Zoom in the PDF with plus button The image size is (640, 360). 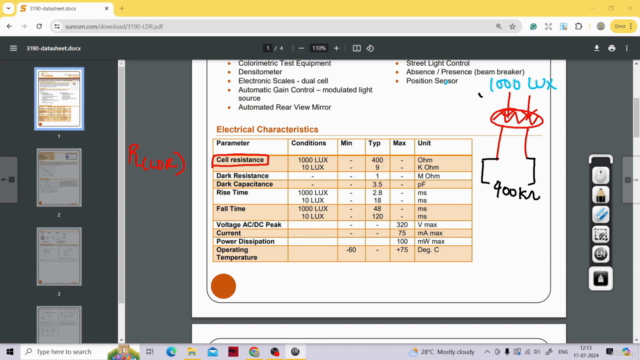coord(336,48)
